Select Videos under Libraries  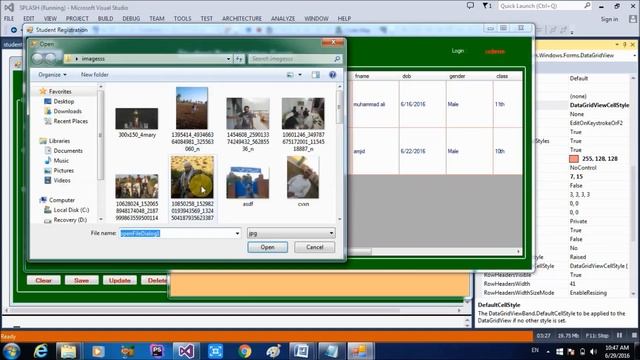point(62,180)
